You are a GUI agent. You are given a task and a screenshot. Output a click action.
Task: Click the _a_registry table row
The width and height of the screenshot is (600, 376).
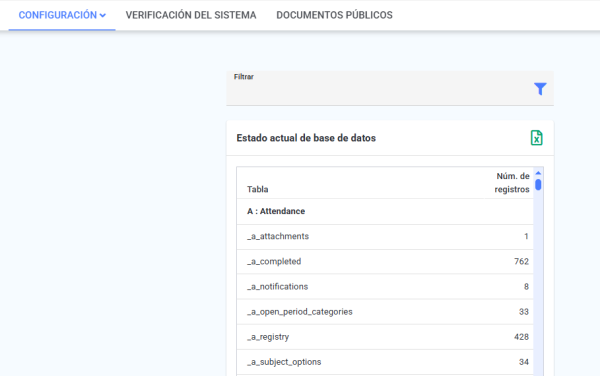click(x=385, y=337)
